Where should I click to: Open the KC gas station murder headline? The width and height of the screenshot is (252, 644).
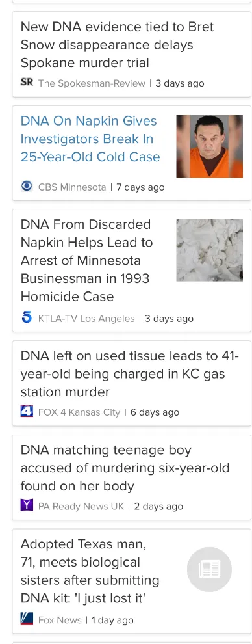[x=129, y=374]
